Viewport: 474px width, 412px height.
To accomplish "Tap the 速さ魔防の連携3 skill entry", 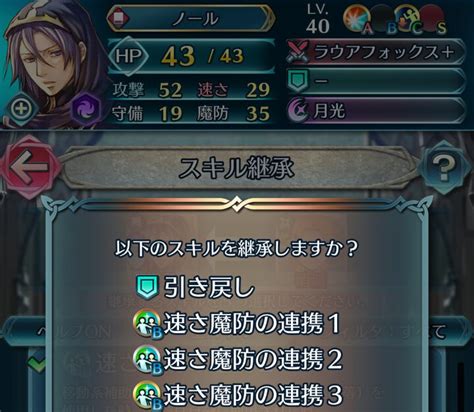I will point(237,395).
